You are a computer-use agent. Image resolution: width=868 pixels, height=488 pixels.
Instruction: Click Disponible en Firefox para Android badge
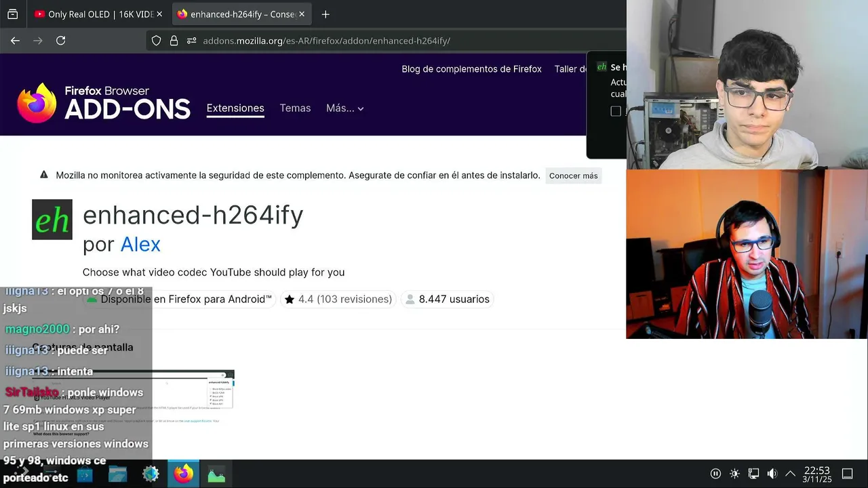coord(180,299)
